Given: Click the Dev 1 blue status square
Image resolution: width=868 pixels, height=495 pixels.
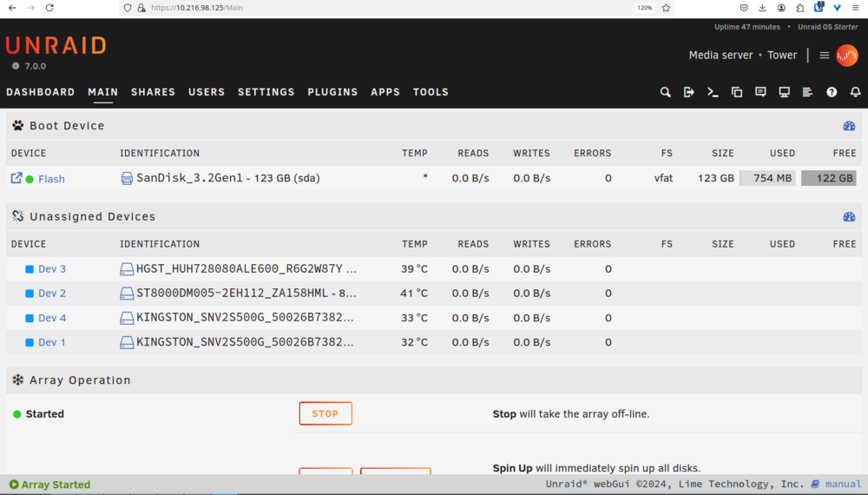Looking at the screenshot, I should (x=30, y=342).
